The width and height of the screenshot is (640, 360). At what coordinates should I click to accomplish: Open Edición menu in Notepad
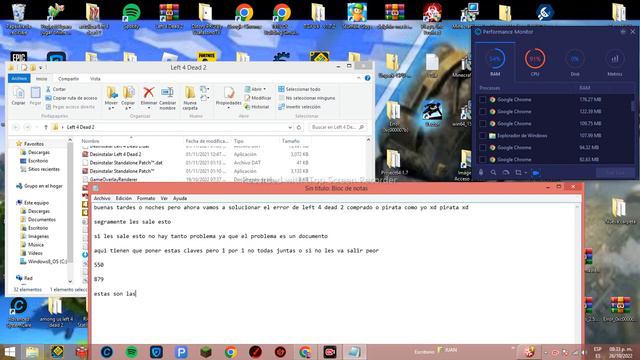(124, 198)
